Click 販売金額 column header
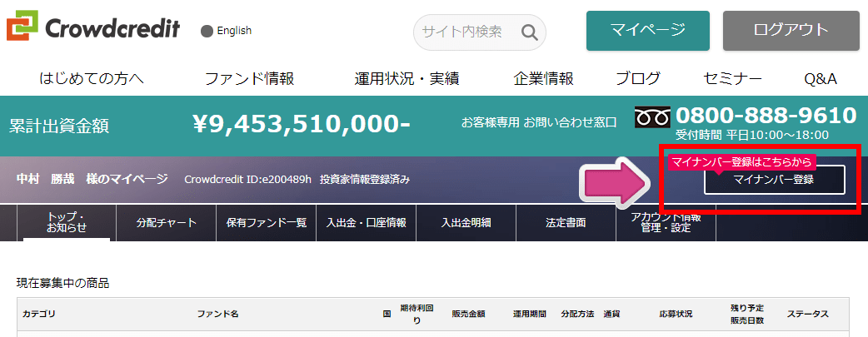 [x=468, y=314]
